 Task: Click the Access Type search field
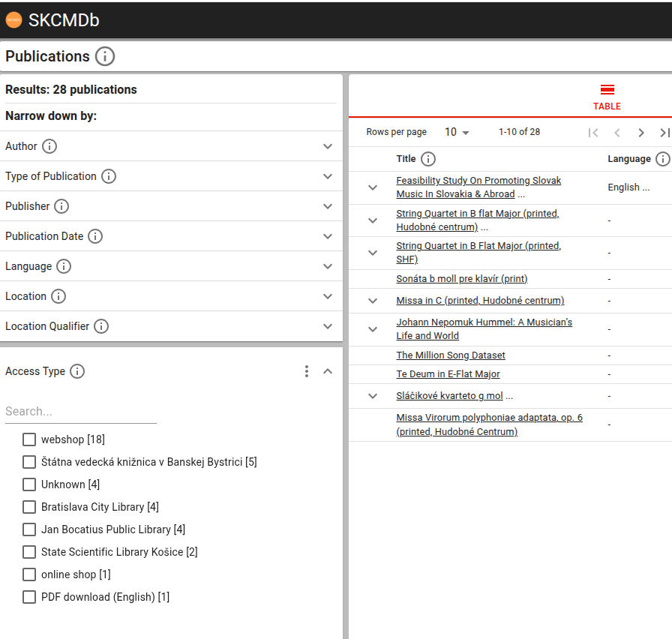pos(80,411)
